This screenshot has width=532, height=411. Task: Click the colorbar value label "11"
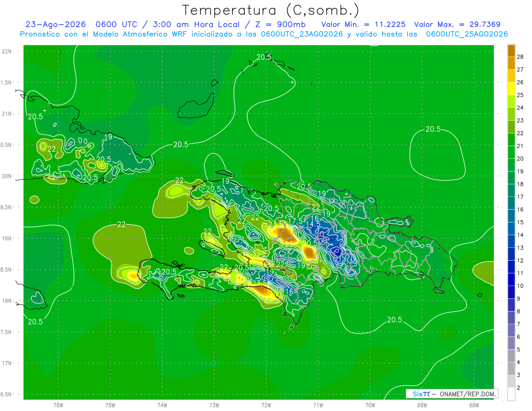pos(520,273)
